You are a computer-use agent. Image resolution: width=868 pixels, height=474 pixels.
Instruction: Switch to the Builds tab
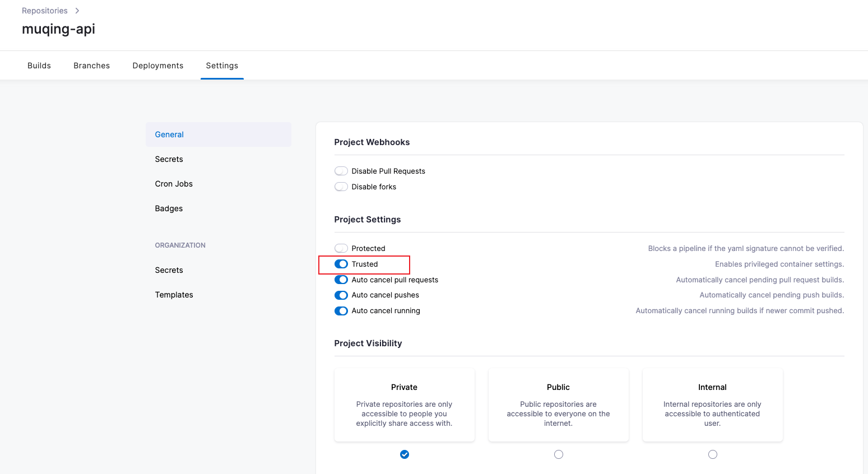point(39,66)
